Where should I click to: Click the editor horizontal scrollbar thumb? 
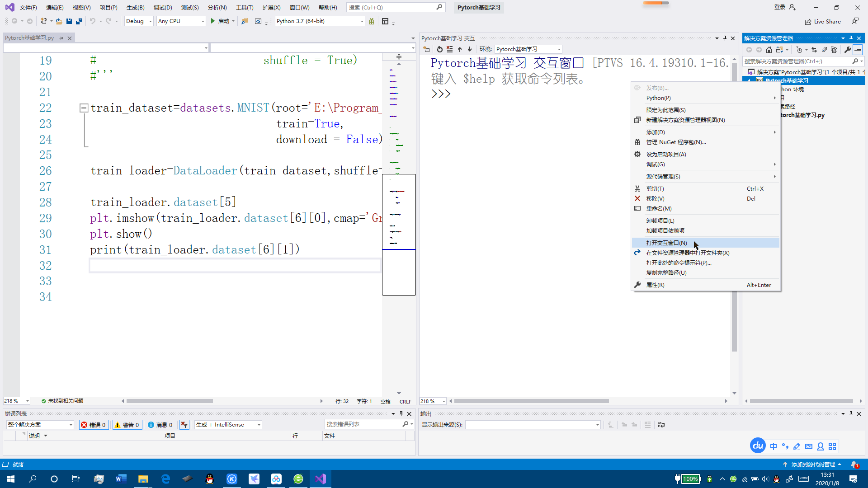(170, 401)
